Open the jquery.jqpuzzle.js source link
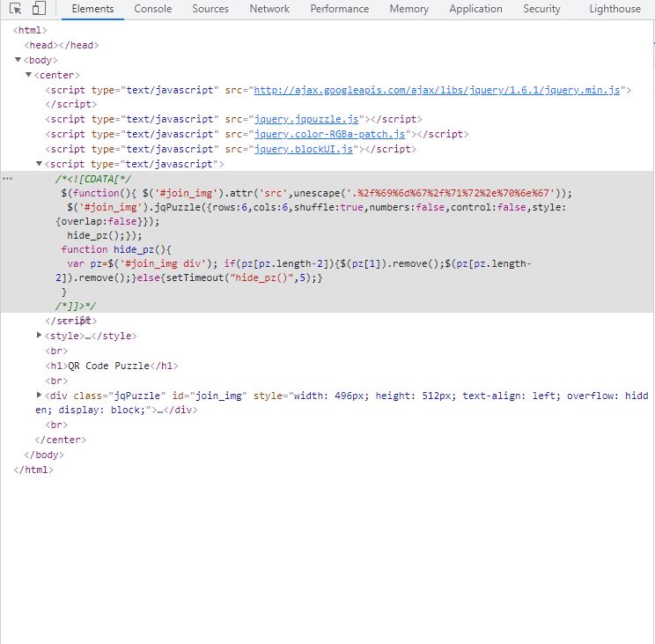Viewport: 655px width, 644px height. pos(306,119)
